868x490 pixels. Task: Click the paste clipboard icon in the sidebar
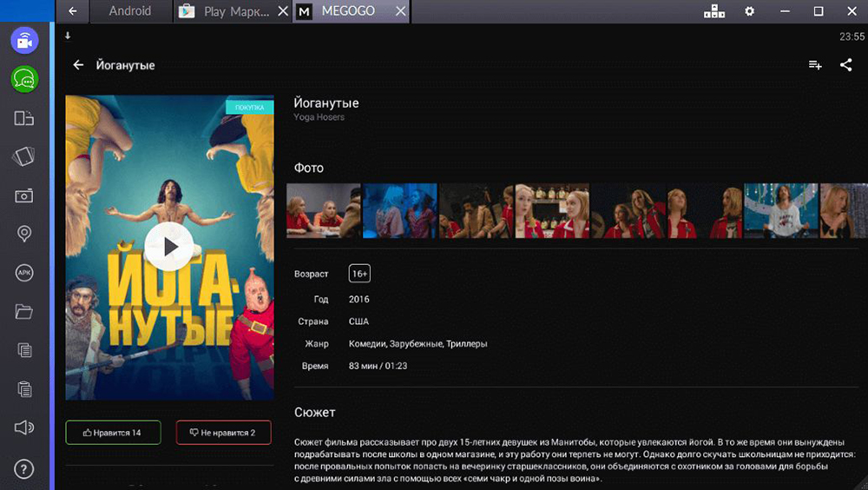click(23, 389)
